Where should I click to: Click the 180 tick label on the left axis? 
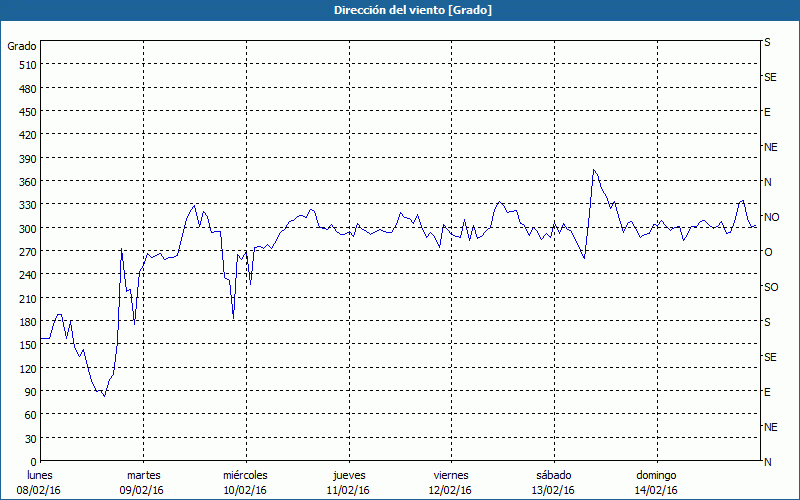(27, 322)
